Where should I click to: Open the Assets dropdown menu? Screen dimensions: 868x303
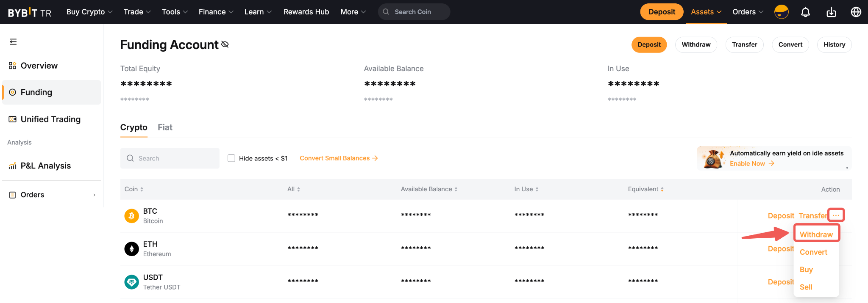(x=706, y=12)
